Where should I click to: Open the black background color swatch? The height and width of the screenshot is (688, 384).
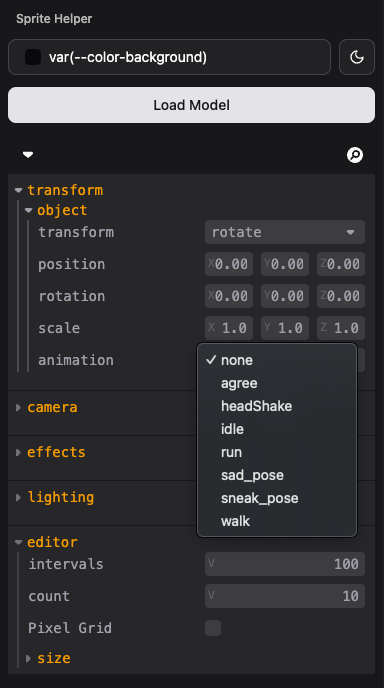[33, 57]
